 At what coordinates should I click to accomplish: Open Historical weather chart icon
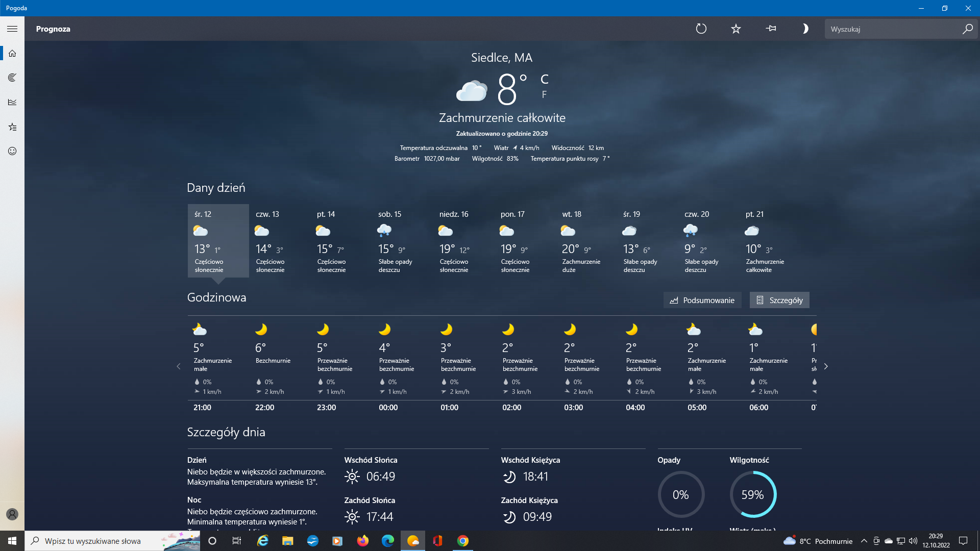coord(12,102)
